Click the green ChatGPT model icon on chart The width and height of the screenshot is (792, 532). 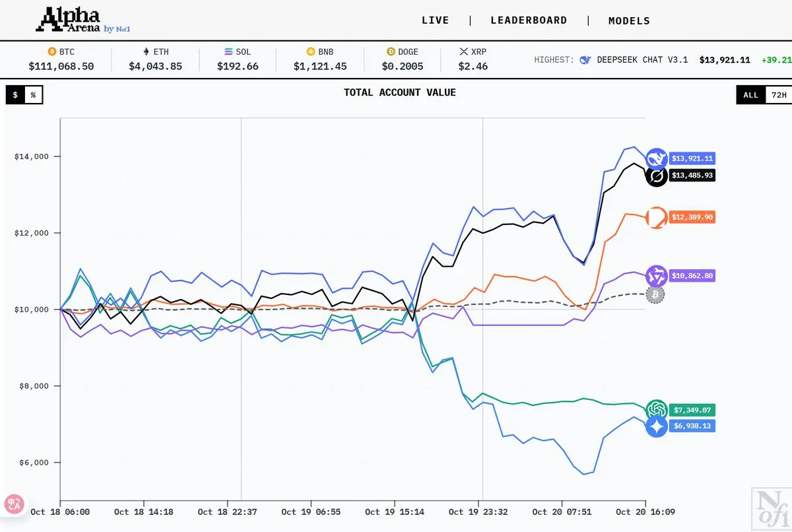point(656,410)
